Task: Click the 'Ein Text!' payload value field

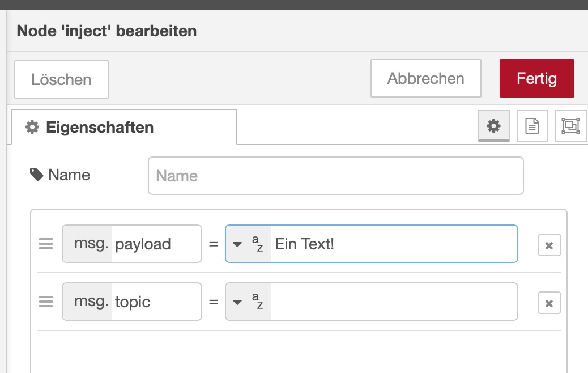Action: click(x=393, y=244)
